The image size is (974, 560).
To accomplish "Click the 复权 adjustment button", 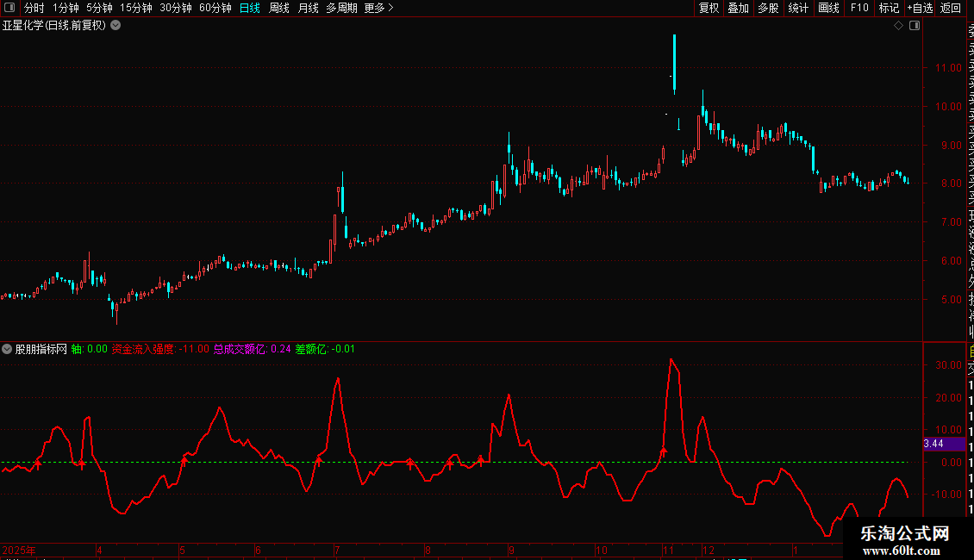I will click(x=709, y=8).
